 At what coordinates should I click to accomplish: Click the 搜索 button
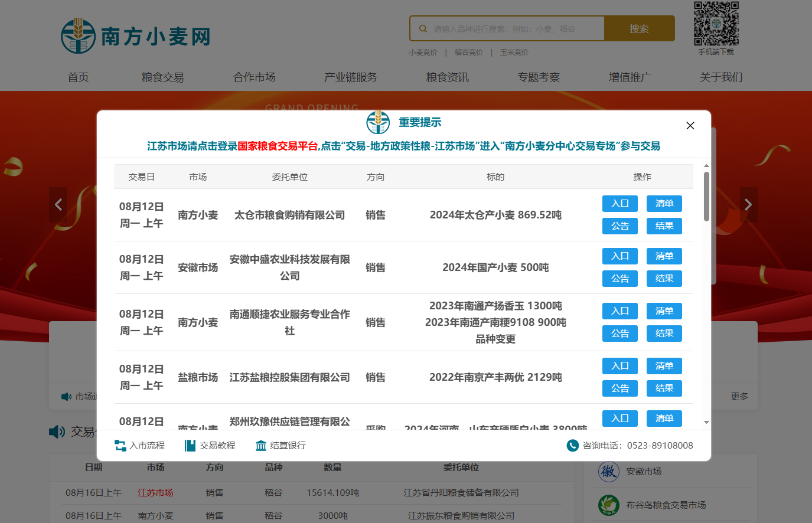tap(640, 28)
